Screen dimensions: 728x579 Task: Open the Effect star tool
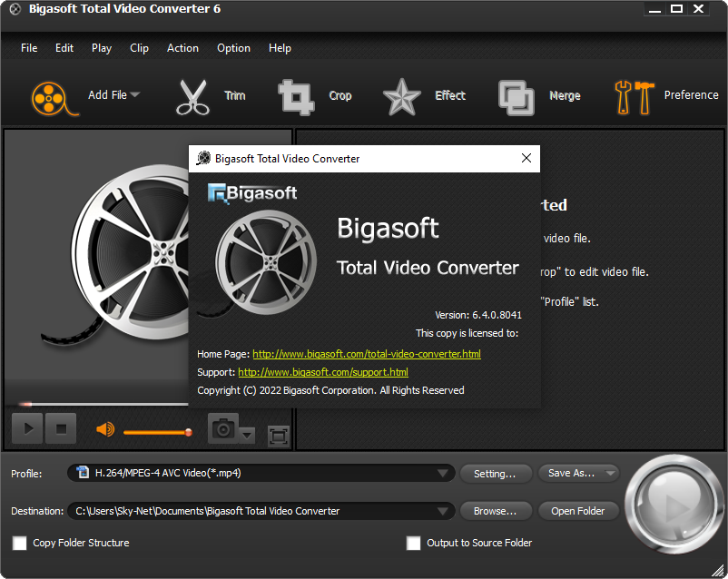point(401,97)
